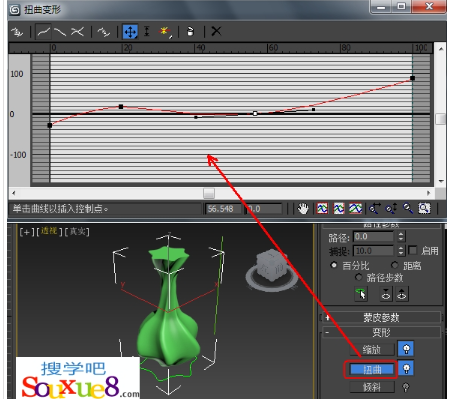This screenshot has width=456, height=399.
Task: Toggle the 缩放 deformation lightbulb
Action: 406,349
